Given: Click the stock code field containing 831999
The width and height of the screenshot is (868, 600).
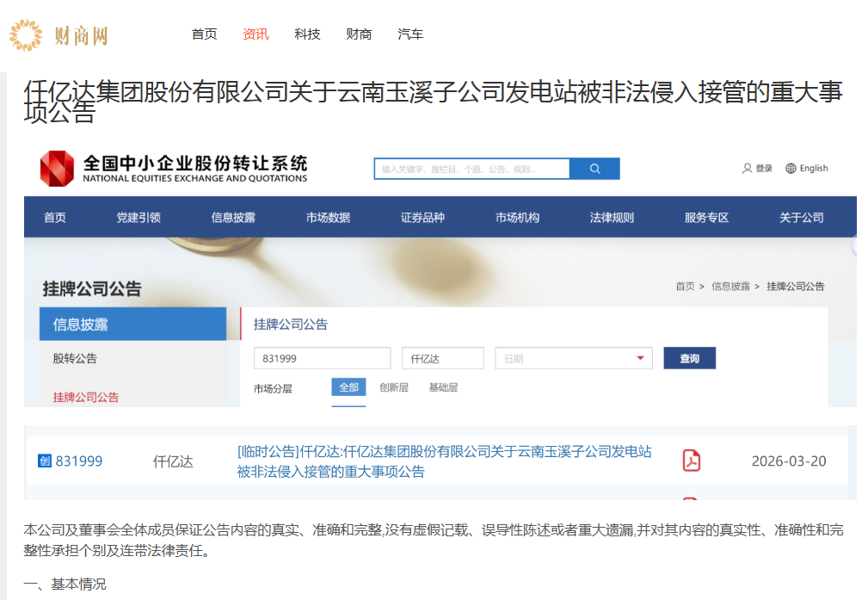Looking at the screenshot, I should [323, 358].
